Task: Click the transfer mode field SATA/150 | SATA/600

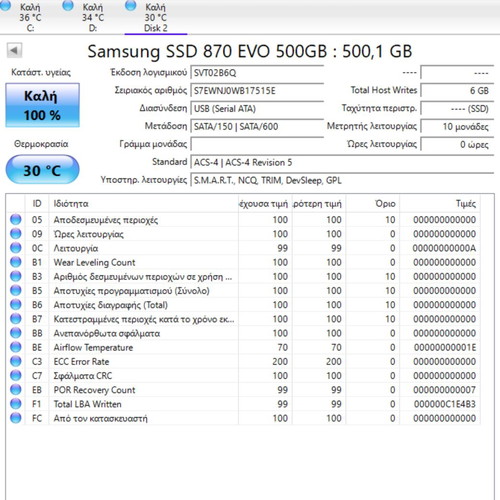Action: 257,127
